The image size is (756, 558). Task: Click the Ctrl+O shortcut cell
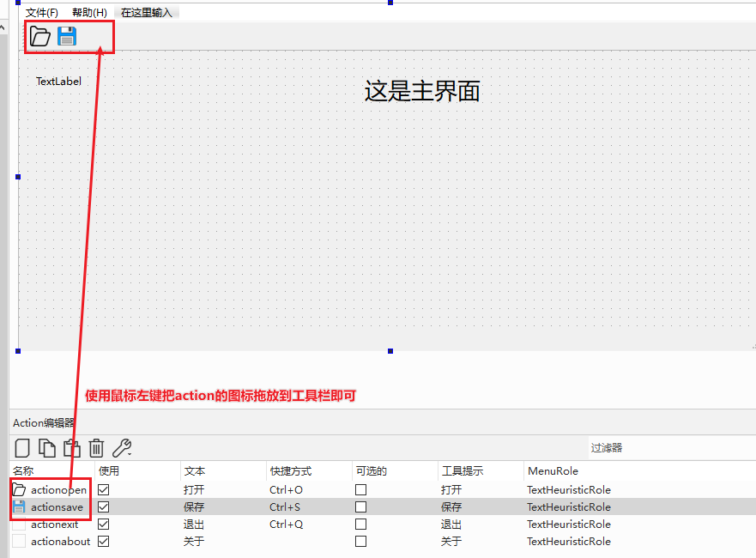(286, 490)
